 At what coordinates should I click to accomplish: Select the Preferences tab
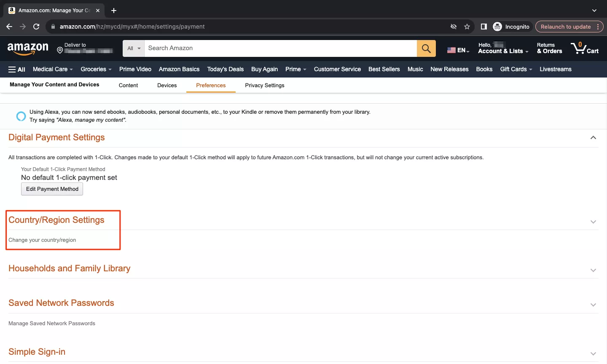click(211, 85)
